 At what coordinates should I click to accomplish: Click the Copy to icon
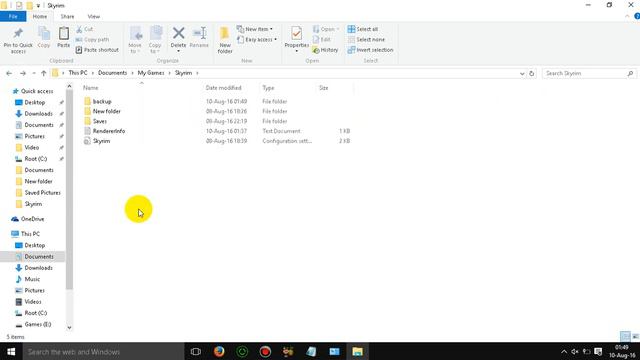pyautogui.click(x=155, y=40)
